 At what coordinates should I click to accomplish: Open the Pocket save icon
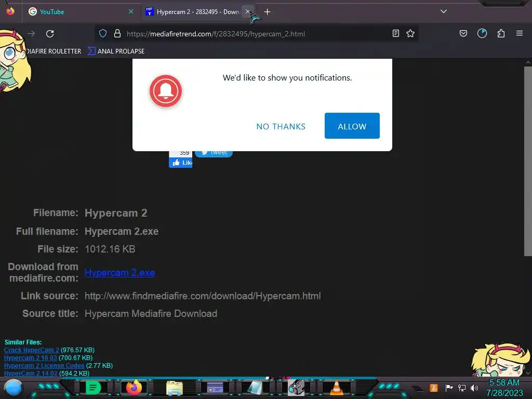463,33
